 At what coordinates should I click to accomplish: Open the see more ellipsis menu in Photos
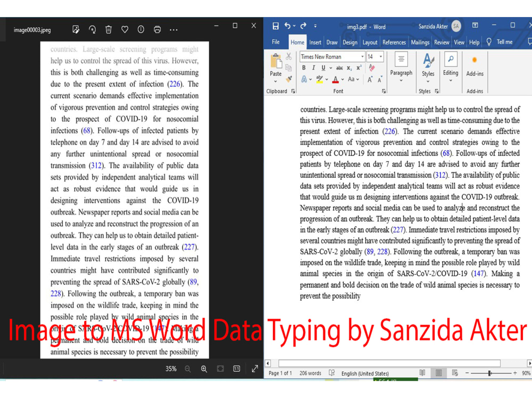point(173,30)
